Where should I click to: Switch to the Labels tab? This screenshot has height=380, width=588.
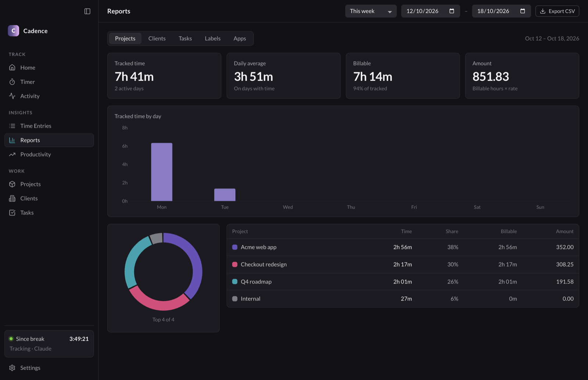click(213, 39)
